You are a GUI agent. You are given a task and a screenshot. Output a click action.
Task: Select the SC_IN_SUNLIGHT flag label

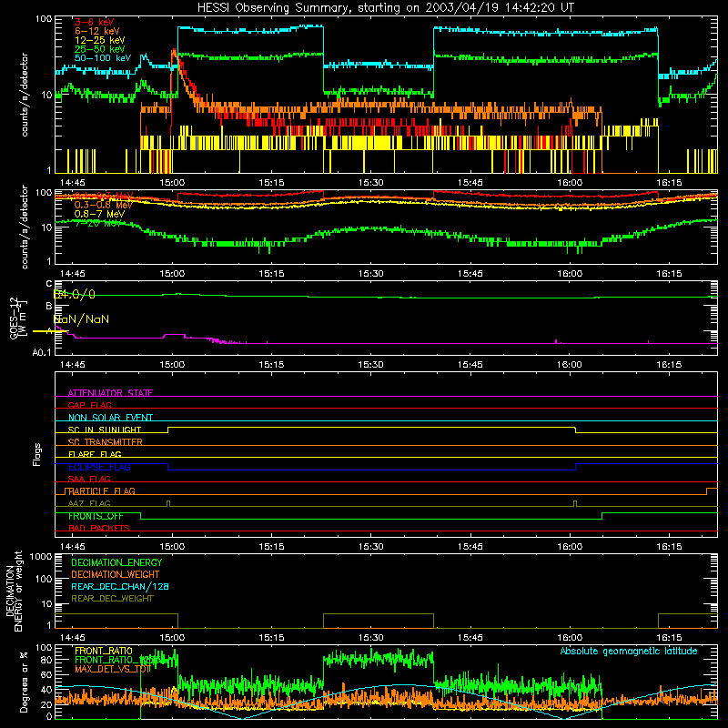click(x=105, y=430)
